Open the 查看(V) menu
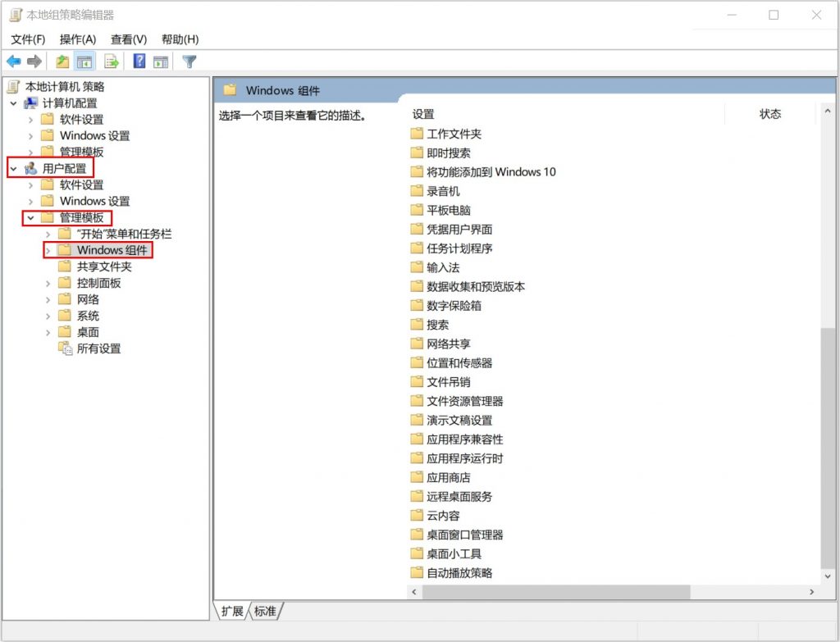 pos(129,39)
